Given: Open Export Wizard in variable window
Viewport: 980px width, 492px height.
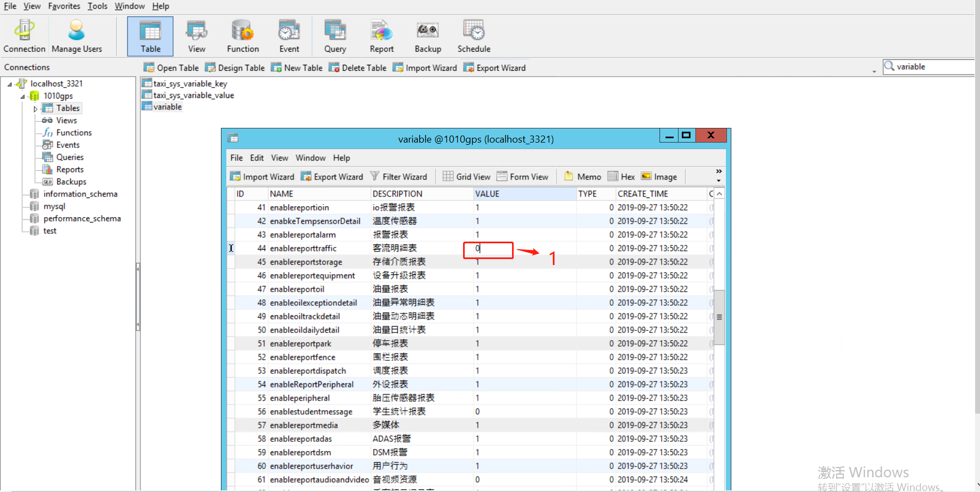Looking at the screenshot, I should 332,176.
